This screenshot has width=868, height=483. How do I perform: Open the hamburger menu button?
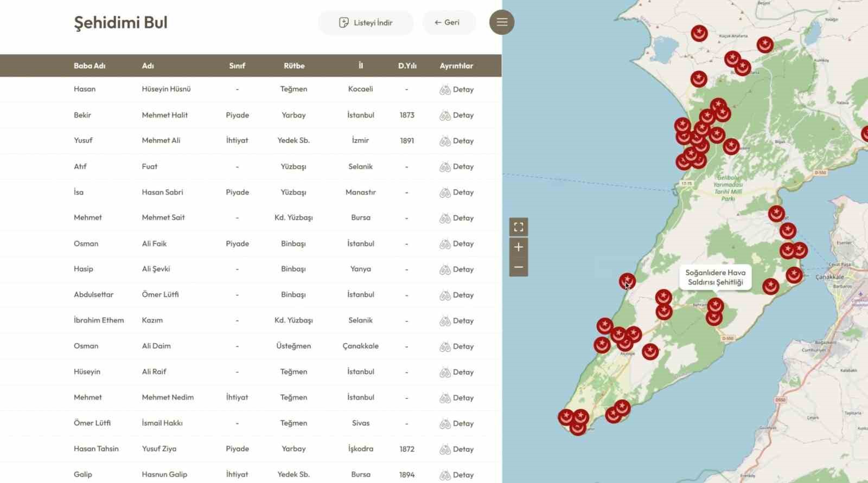(502, 22)
